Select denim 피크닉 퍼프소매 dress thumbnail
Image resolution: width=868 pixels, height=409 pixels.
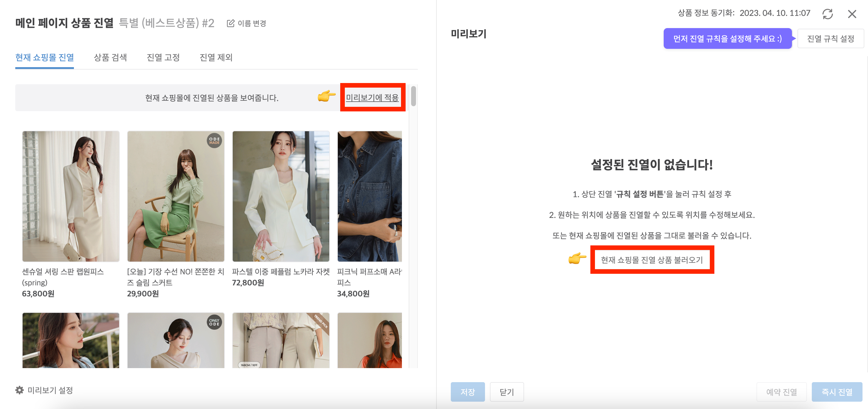(x=370, y=196)
